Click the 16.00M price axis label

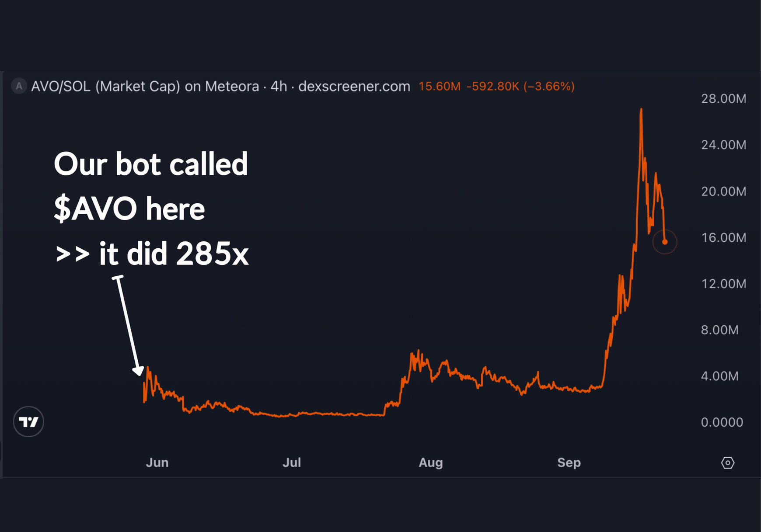coord(724,238)
